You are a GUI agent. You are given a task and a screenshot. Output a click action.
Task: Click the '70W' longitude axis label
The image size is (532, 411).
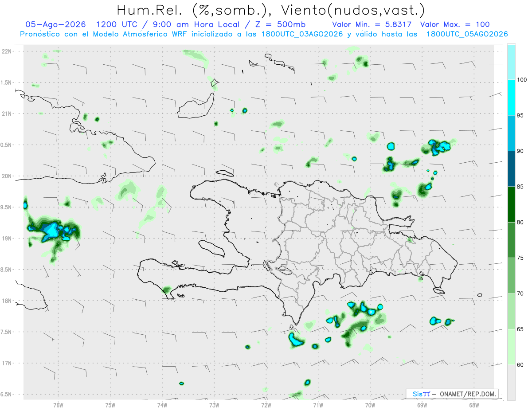tap(370, 405)
